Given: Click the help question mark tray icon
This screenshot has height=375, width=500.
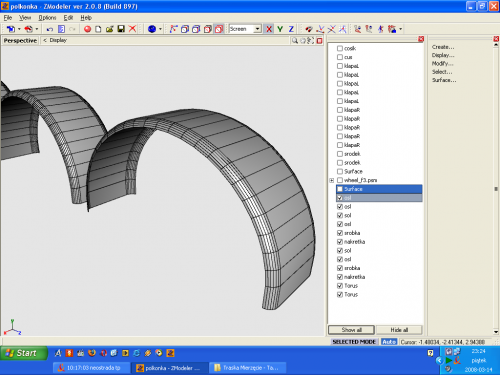Looking at the screenshot, I should 431,353.
